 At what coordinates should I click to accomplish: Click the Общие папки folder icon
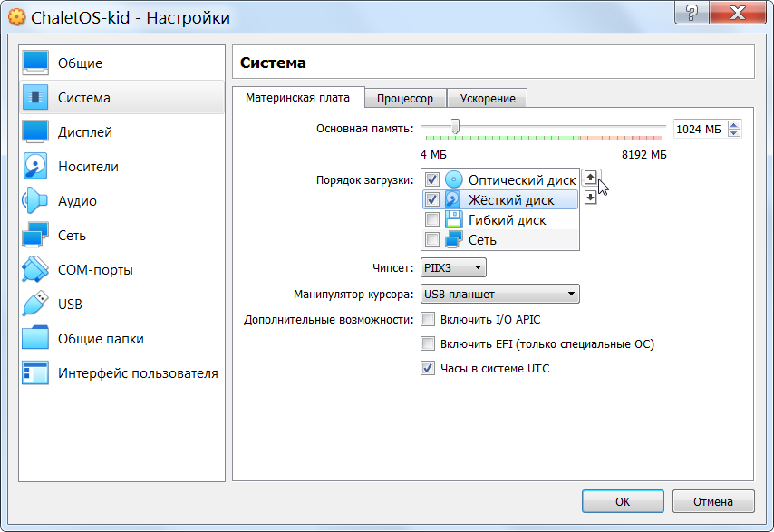[x=35, y=339]
